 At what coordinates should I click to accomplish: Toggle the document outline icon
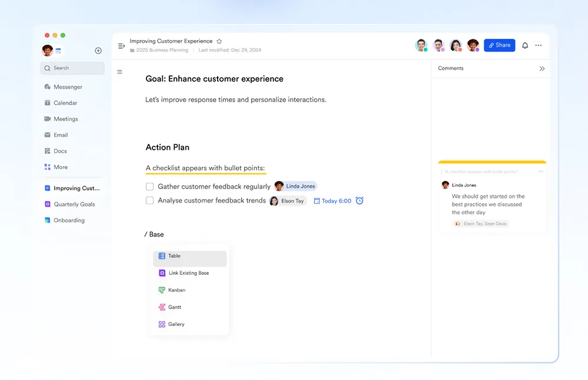point(120,72)
